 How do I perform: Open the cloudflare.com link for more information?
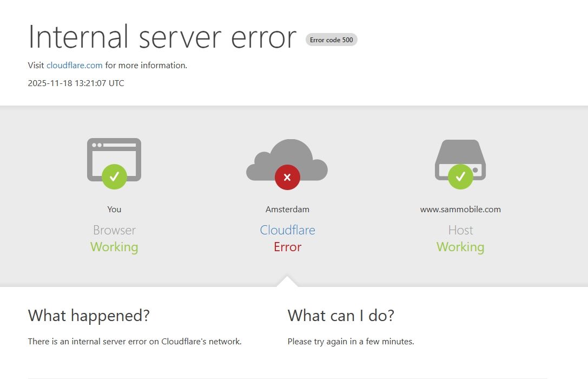(75, 66)
